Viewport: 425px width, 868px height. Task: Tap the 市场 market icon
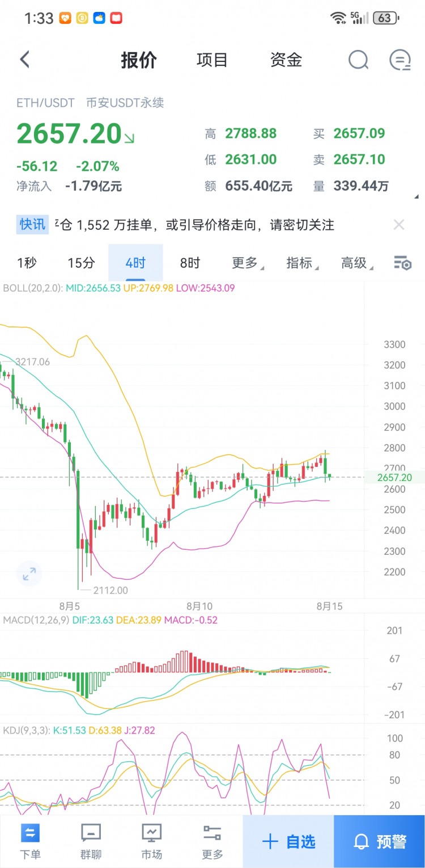(x=151, y=840)
